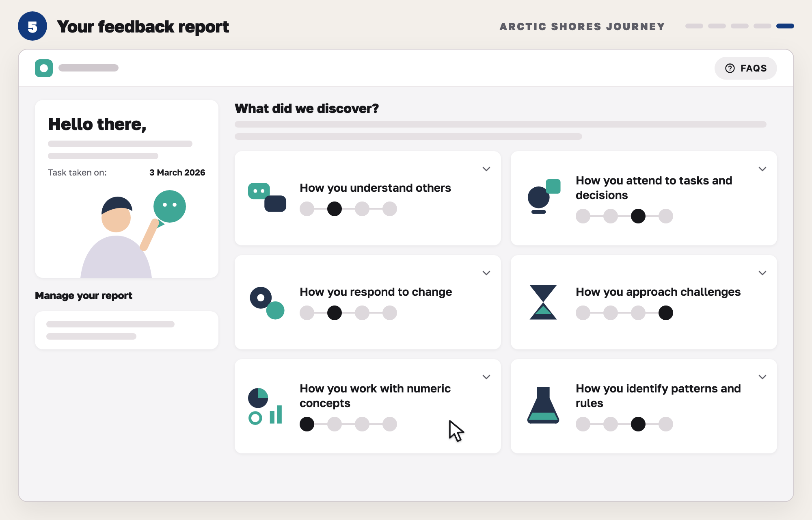Expand the 'How you attend to tasks and decisions' card
The height and width of the screenshot is (520, 812).
pos(762,169)
